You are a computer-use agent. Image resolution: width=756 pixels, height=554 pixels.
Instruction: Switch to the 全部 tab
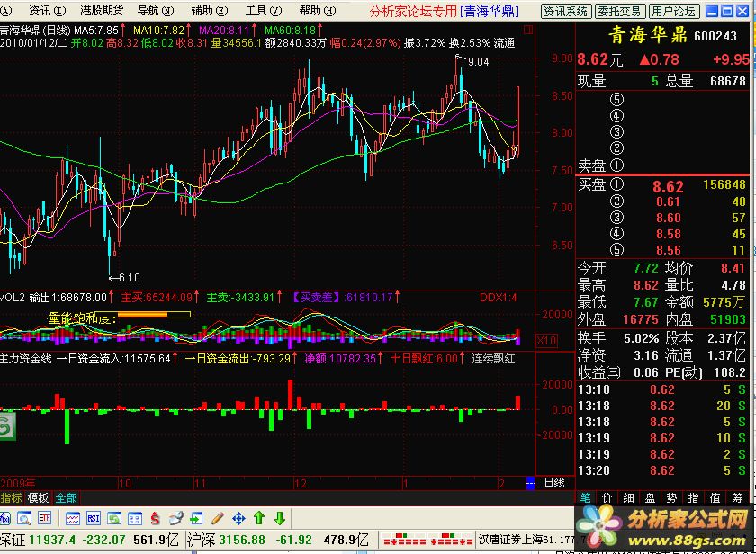tap(66, 498)
